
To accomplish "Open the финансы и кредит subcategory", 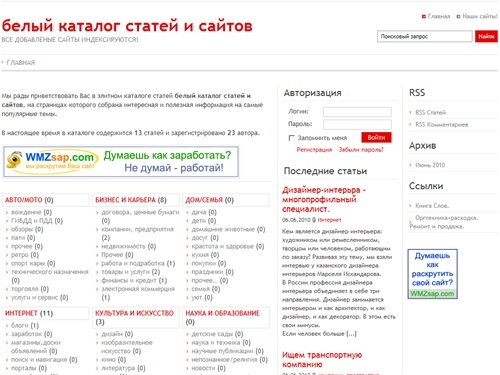I will [129, 280].
